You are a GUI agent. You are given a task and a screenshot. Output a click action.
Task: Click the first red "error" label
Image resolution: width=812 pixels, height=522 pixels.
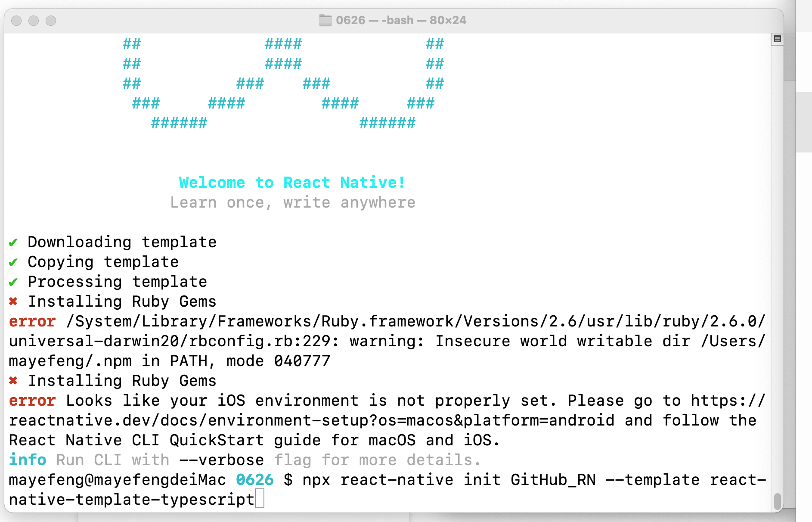[32, 321]
